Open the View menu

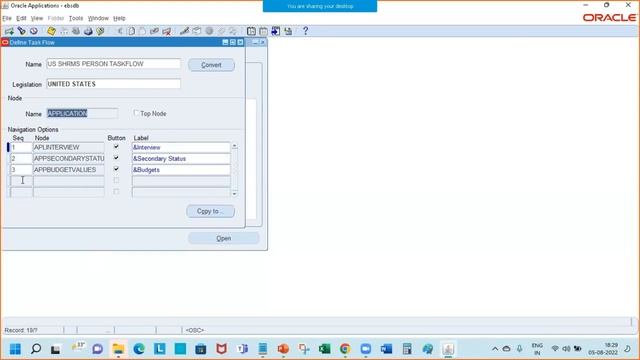(x=37, y=18)
